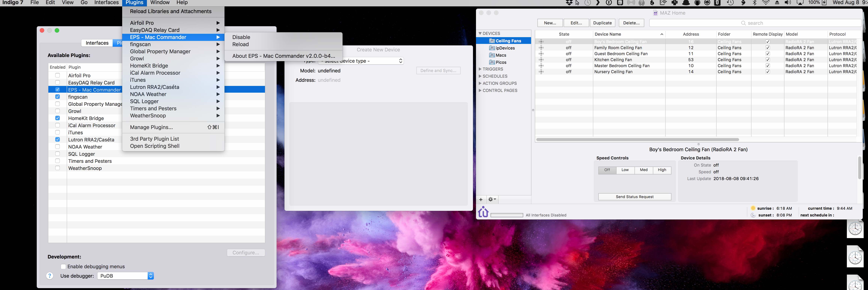Click the eject icon in menu bar
Screen dimensions: 868x290
(777, 3)
